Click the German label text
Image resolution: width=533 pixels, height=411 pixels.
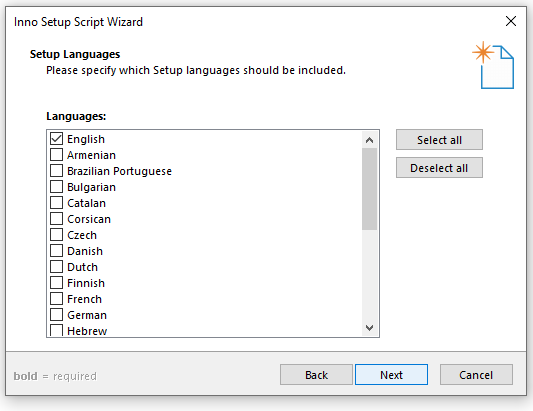(87, 315)
